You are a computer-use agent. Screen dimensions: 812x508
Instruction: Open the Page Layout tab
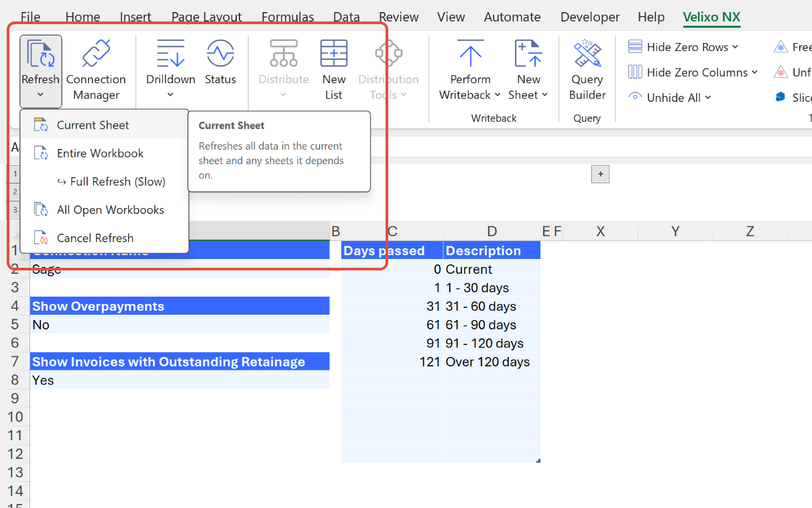click(x=207, y=17)
